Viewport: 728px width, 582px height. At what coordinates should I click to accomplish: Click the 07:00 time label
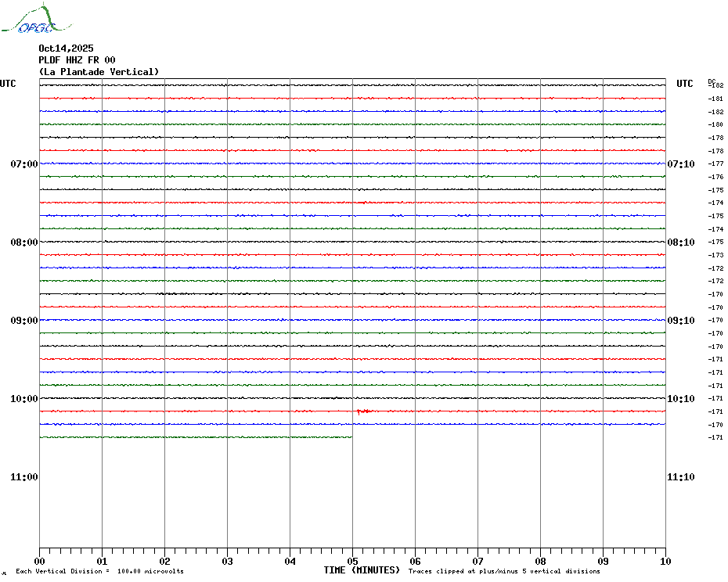[x=24, y=163]
